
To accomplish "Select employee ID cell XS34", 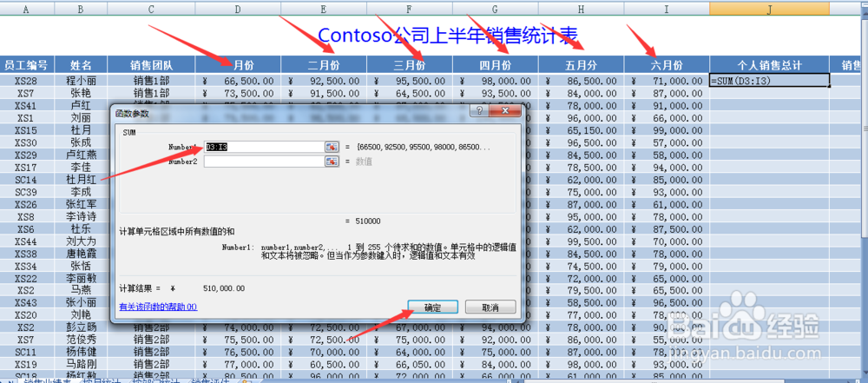I will pyautogui.click(x=26, y=266).
